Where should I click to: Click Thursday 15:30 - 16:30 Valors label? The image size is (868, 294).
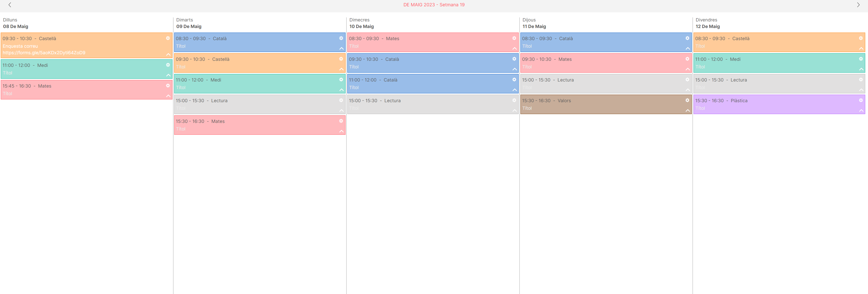pyautogui.click(x=546, y=100)
